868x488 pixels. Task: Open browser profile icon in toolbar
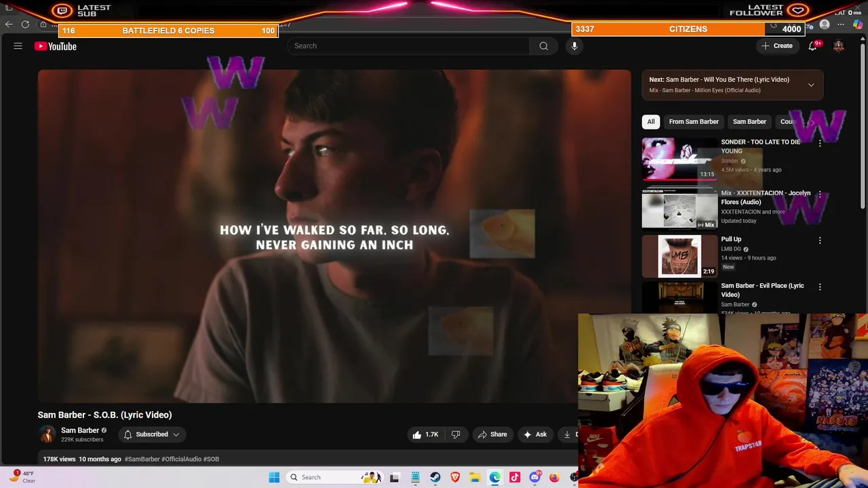point(825,25)
